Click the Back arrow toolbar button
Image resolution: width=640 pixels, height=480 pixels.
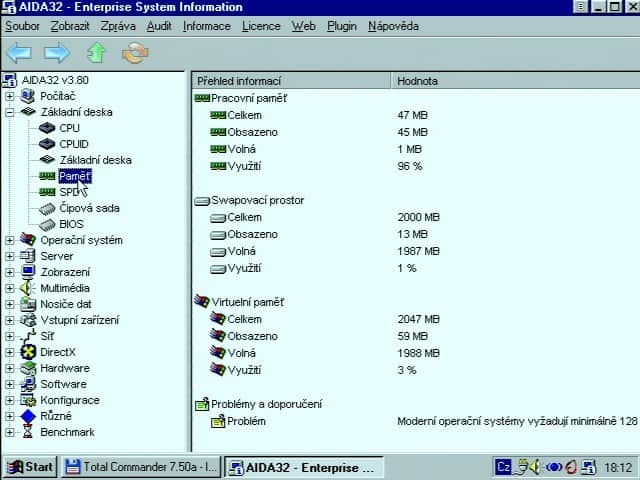(19, 53)
